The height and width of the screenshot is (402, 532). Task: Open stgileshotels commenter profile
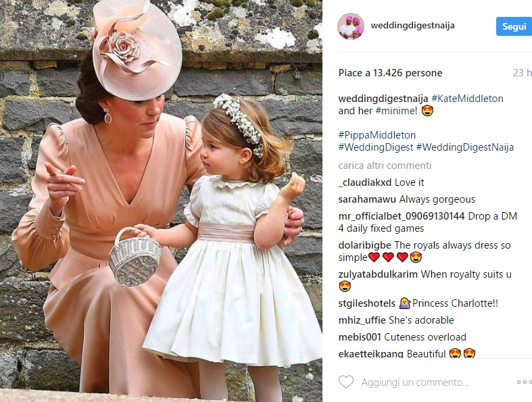(367, 303)
